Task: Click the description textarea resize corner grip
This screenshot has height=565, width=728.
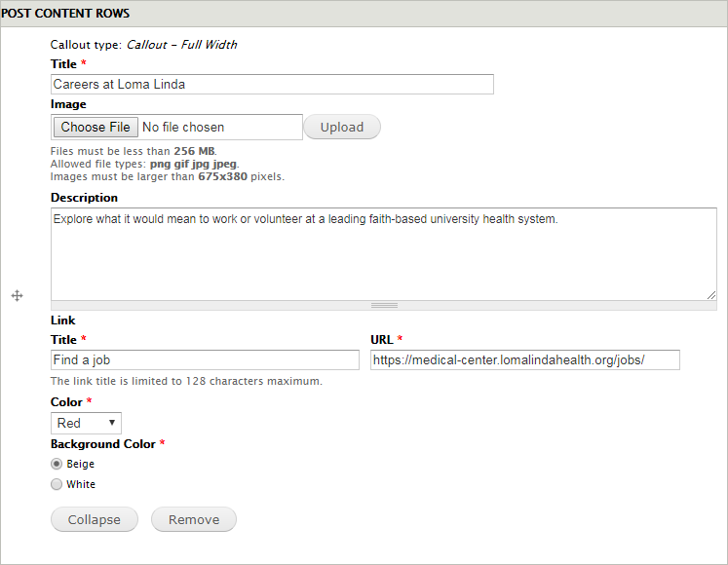Action: click(711, 295)
